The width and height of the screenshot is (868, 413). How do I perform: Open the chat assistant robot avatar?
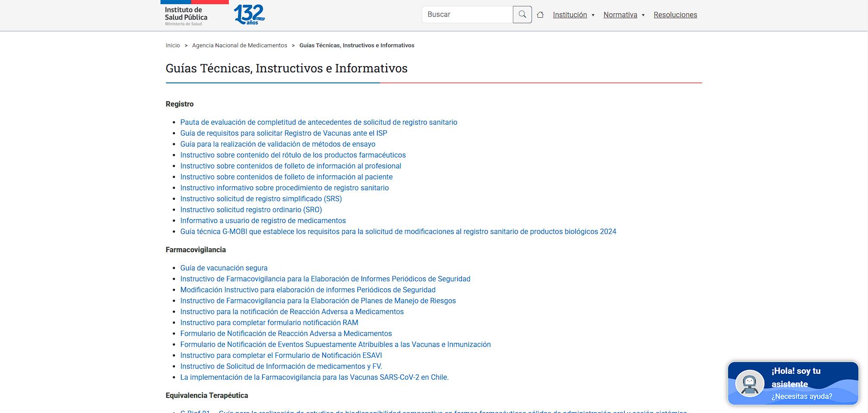(x=749, y=383)
